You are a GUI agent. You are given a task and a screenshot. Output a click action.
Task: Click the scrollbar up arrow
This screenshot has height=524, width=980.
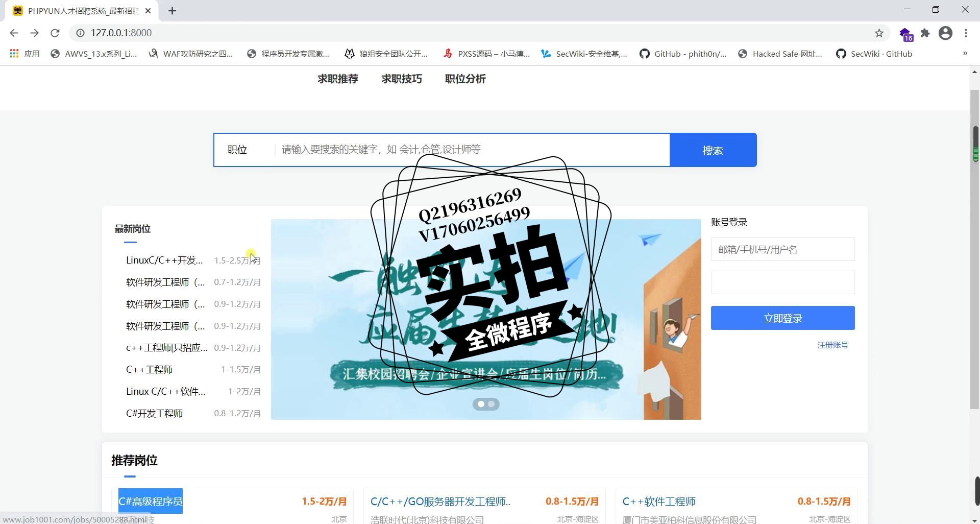click(974, 72)
